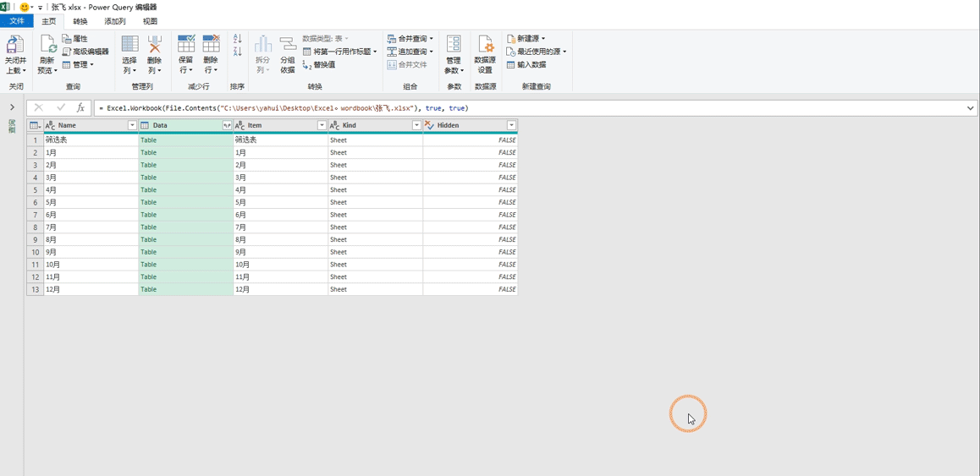Click the Name column type icon
The image size is (980, 476).
pyautogui.click(x=51, y=126)
